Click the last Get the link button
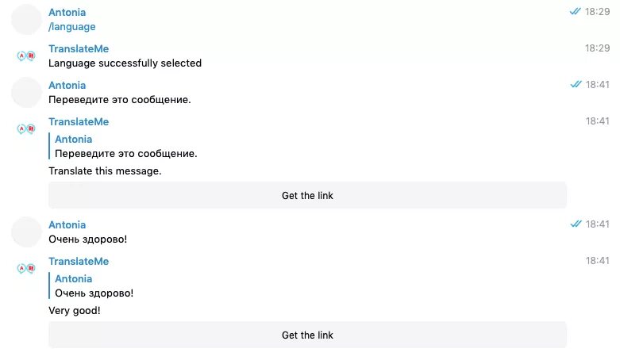The width and height of the screenshot is (620, 364). [x=307, y=335]
